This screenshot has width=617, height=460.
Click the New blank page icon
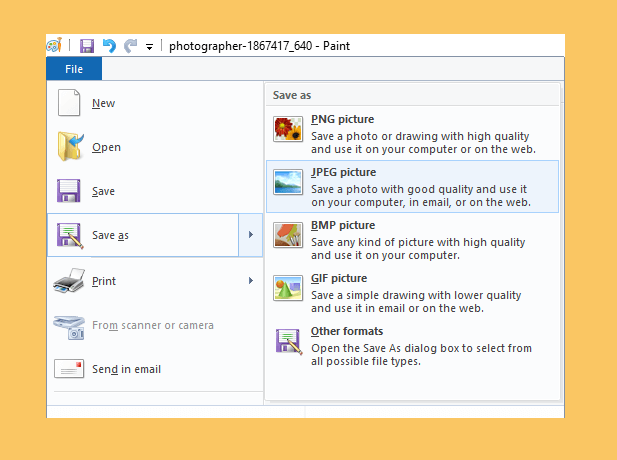click(x=69, y=103)
